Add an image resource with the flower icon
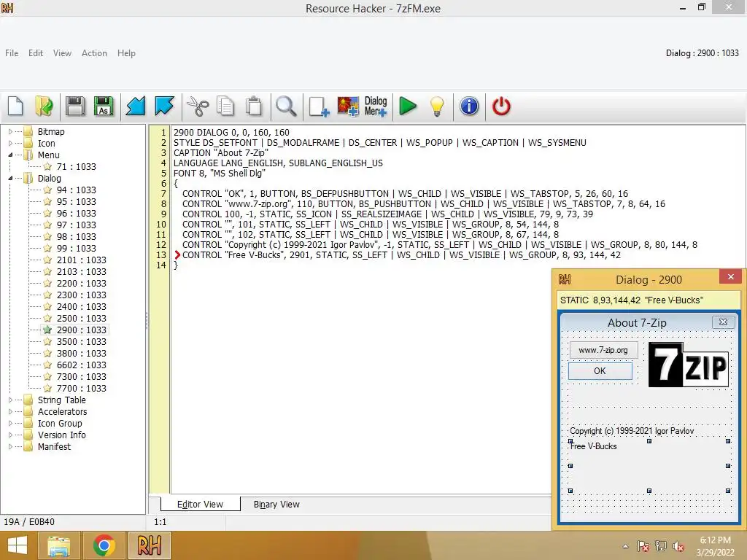This screenshot has height=560, width=747. pyautogui.click(x=348, y=106)
